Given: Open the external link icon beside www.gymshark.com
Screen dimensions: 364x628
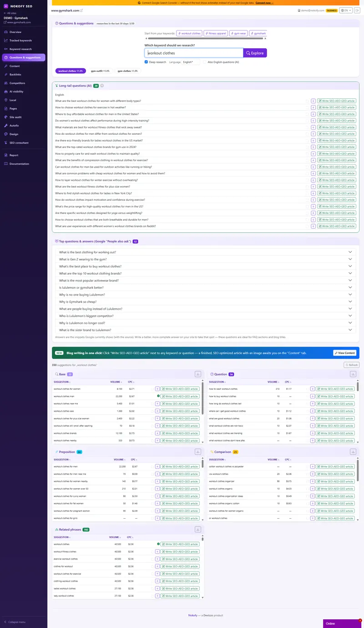Looking at the screenshot, I should pos(81,10).
